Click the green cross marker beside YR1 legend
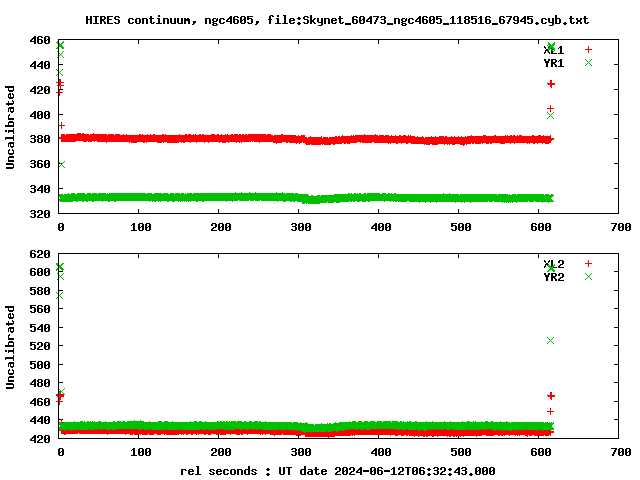640x480 pixels. (x=588, y=62)
